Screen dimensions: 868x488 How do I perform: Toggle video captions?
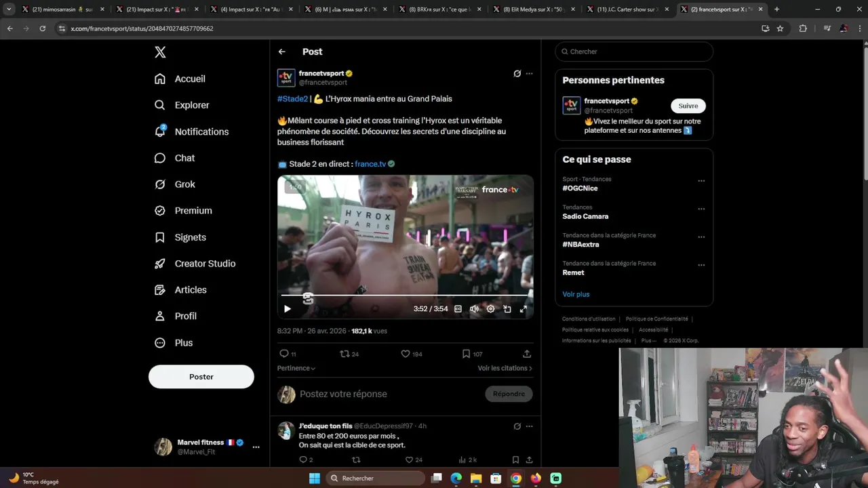[x=458, y=309]
